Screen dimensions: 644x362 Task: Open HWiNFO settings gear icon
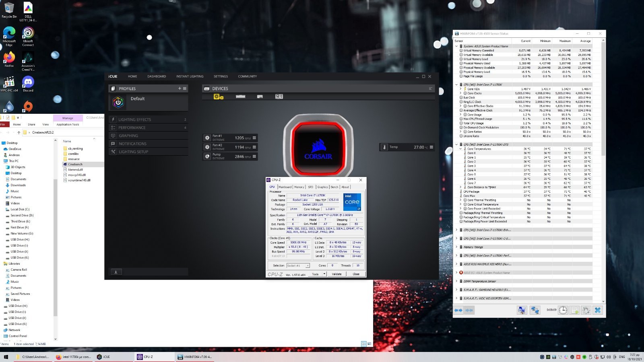(x=586, y=310)
